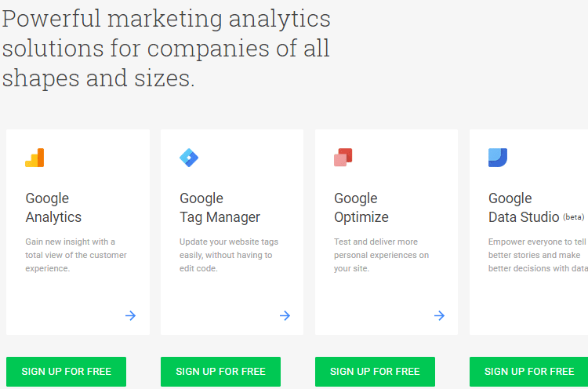The image size is (588, 389).
Task: Sign up for free under Data Studio
Action: [x=528, y=372]
